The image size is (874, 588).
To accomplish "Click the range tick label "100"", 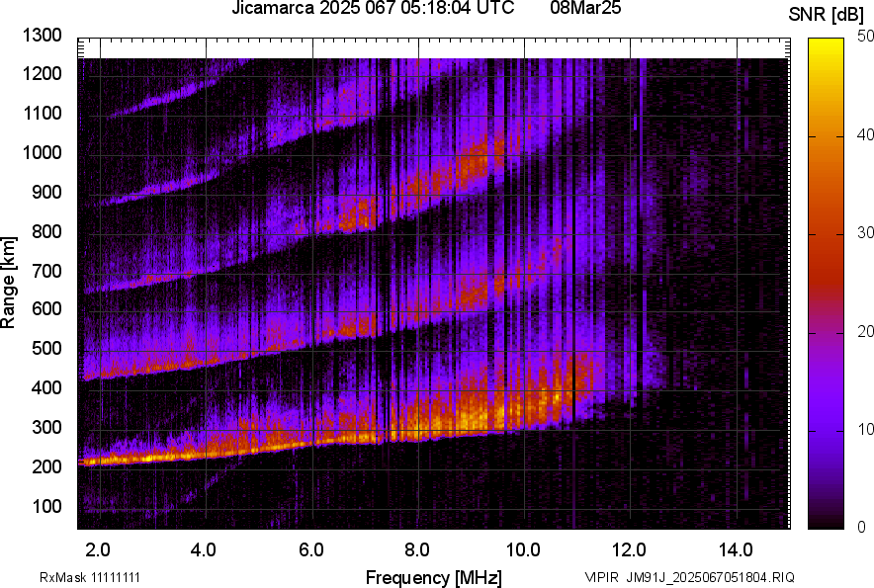I will pos(46,507).
